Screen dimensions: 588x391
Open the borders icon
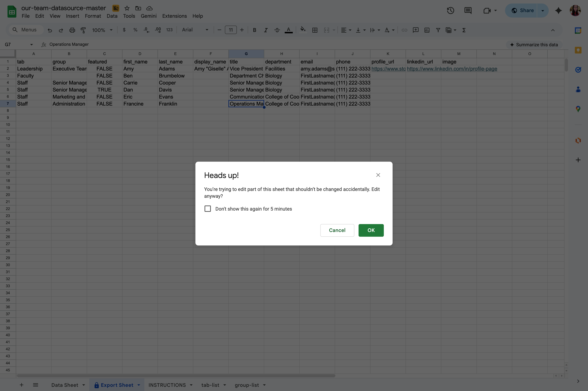point(315,30)
